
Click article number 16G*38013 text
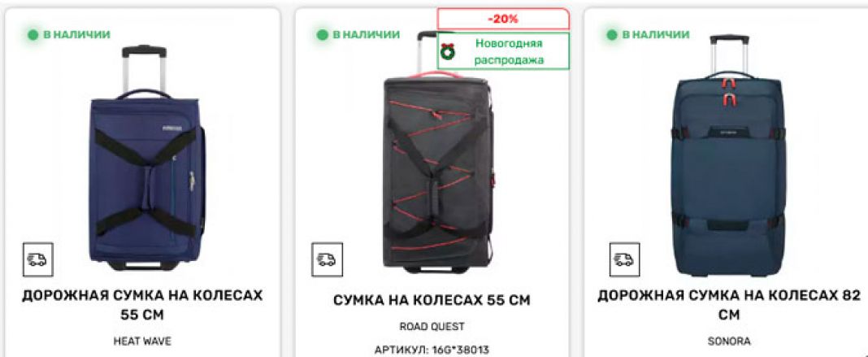432,350
